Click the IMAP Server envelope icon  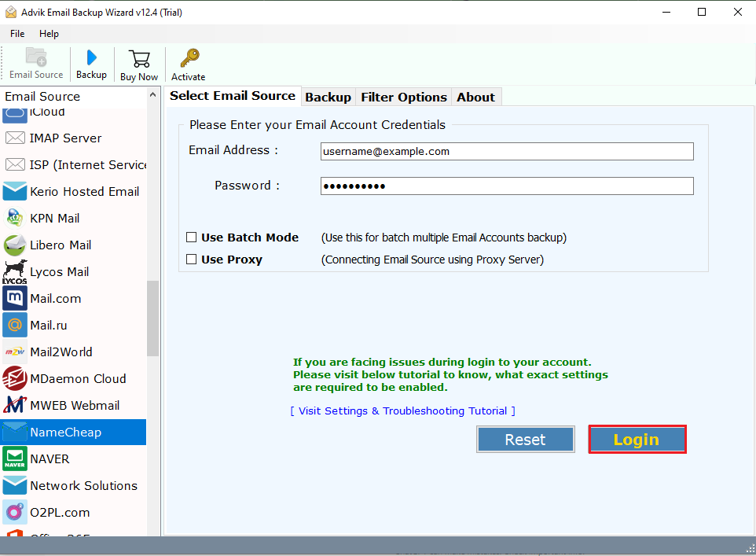pyautogui.click(x=15, y=138)
